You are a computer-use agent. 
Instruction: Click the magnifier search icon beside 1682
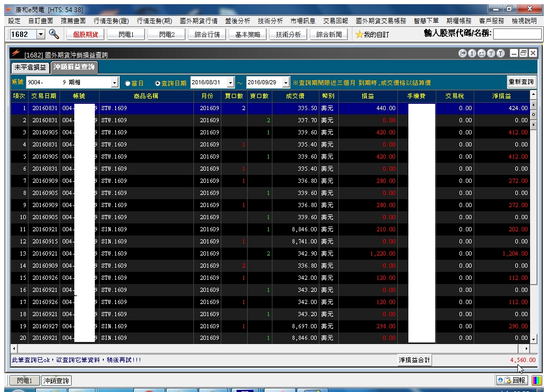54,34
